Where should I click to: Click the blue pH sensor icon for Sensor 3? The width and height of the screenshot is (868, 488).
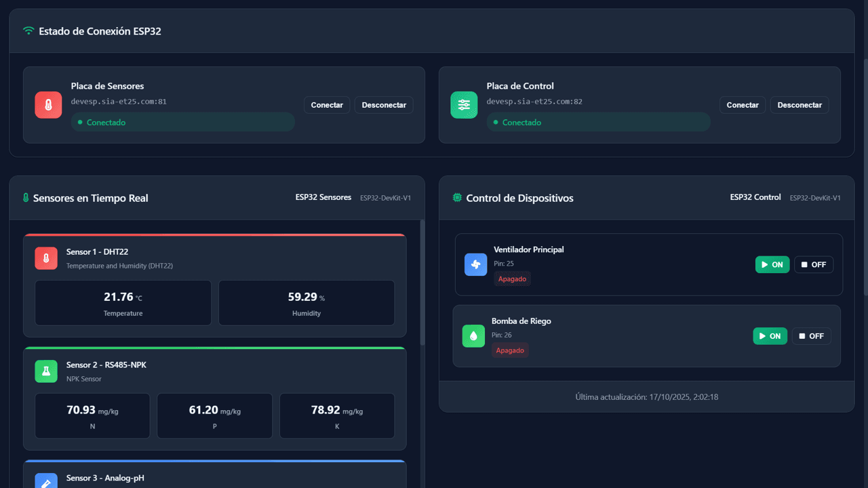point(46,481)
